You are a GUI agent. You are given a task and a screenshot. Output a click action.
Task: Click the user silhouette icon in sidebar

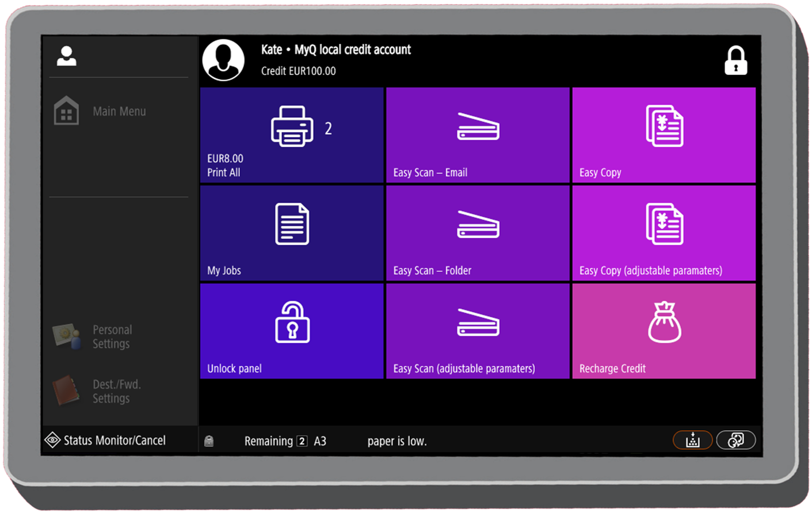[x=67, y=56]
